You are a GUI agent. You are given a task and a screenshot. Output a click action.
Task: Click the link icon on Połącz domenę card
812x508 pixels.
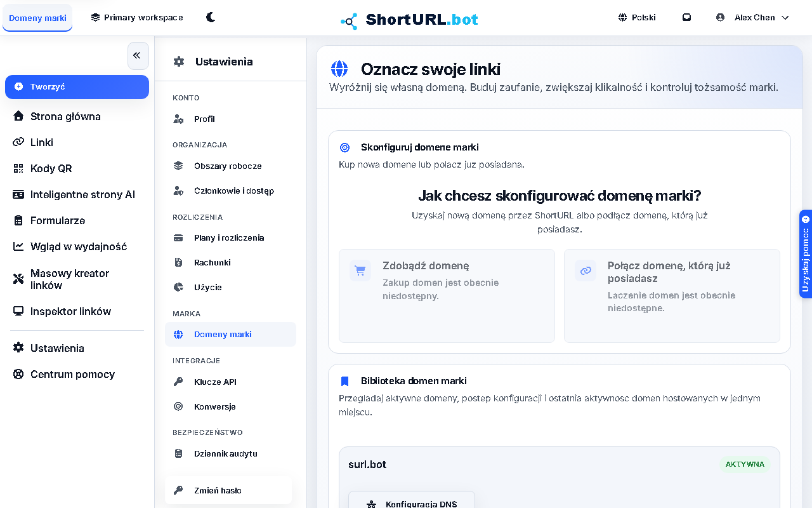(586, 271)
